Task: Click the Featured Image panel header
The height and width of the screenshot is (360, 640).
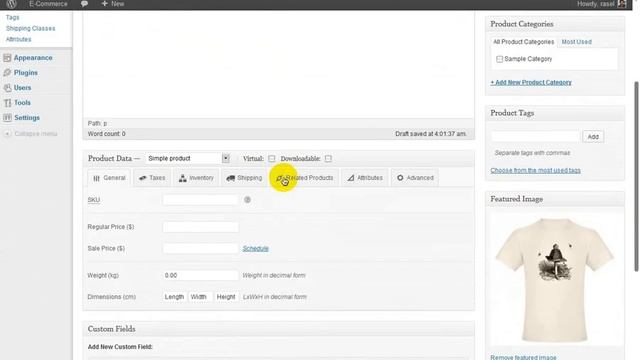Action: pos(555,199)
